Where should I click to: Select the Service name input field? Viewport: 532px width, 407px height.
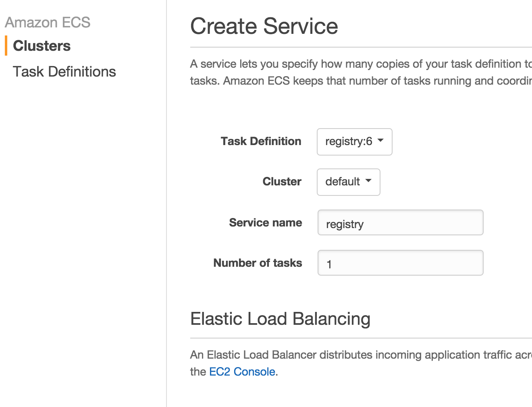click(x=400, y=222)
